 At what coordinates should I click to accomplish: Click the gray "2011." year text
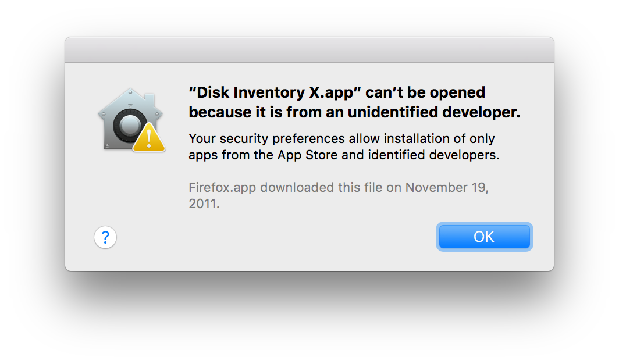(204, 204)
